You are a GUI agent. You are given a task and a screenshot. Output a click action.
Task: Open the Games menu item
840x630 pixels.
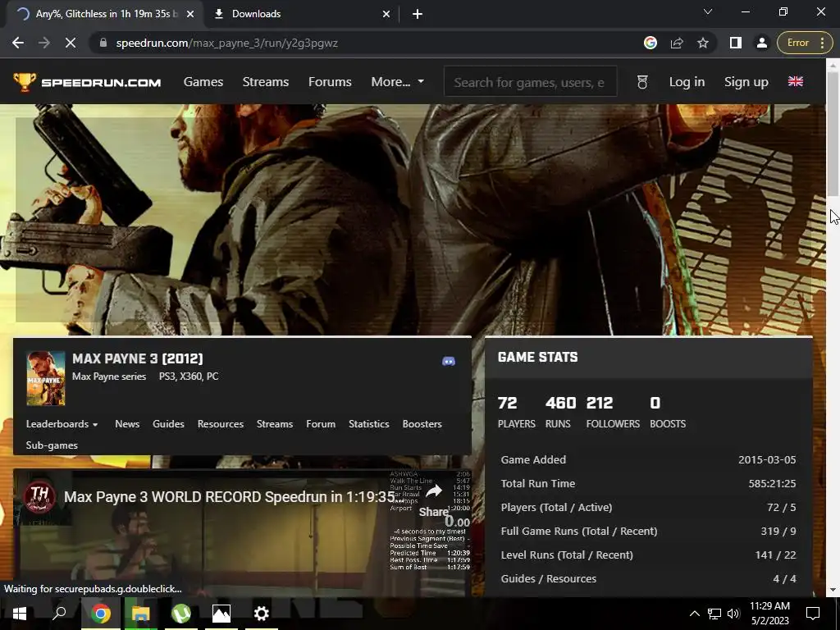(203, 82)
